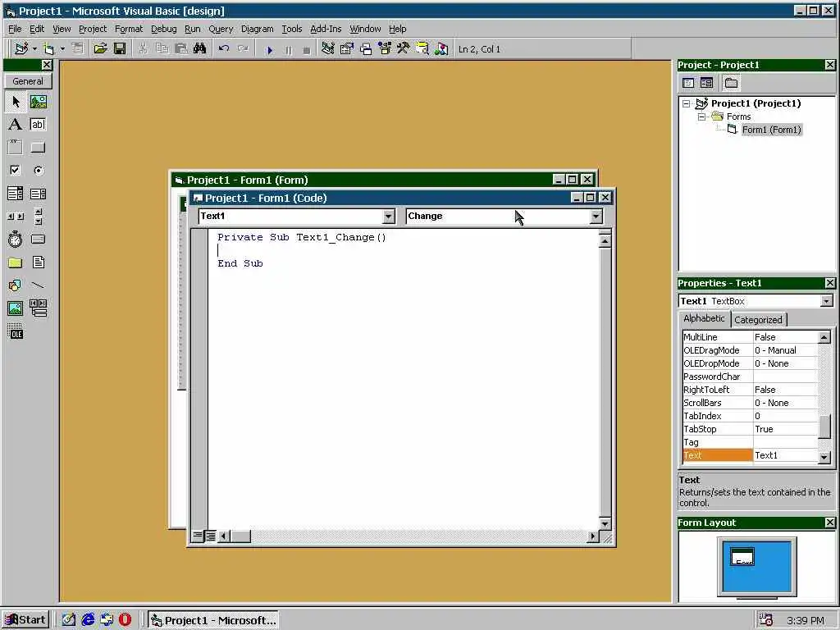The height and width of the screenshot is (630, 840).
Task: Open the Text1 object dropdown
Action: pyautogui.click(x=389, y=217)
